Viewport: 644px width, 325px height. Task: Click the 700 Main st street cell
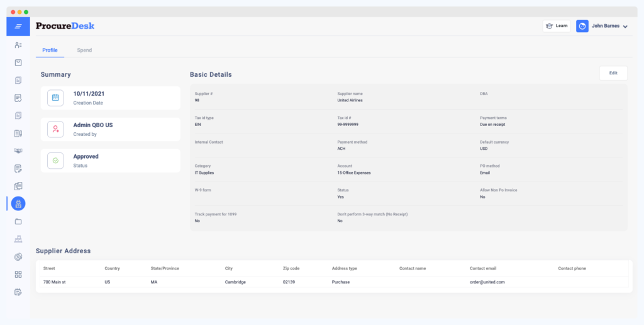click(x=55, y=282)
